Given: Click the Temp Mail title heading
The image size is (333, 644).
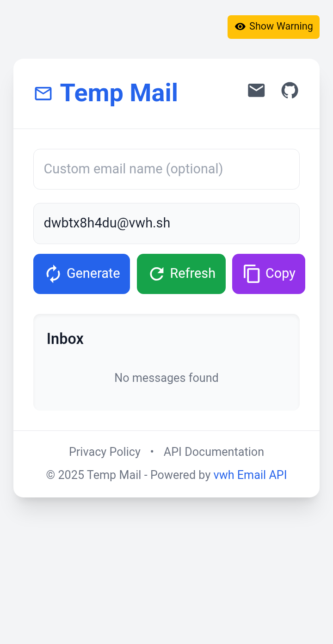Looking at the screenshot, I should [119, 93].
